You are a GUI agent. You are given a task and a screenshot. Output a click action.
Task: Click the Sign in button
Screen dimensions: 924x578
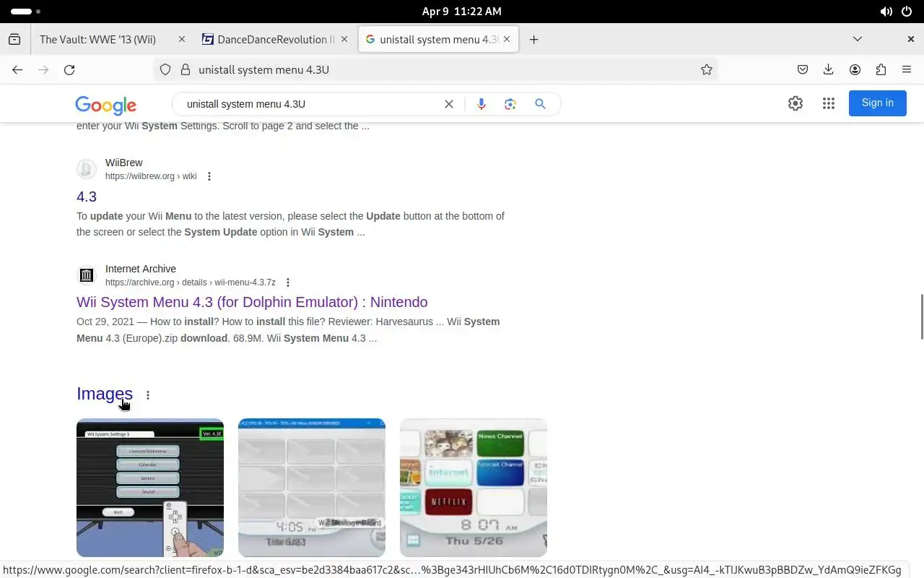[x=878, y=103]
